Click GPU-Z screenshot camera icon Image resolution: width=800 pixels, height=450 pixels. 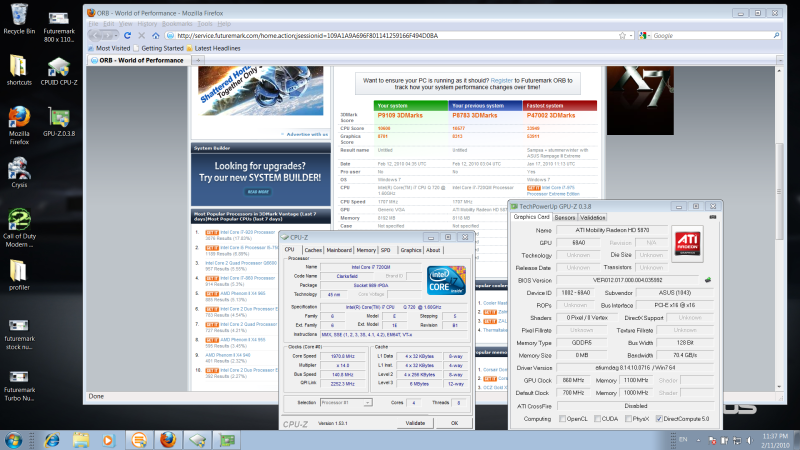click(712, 217)
